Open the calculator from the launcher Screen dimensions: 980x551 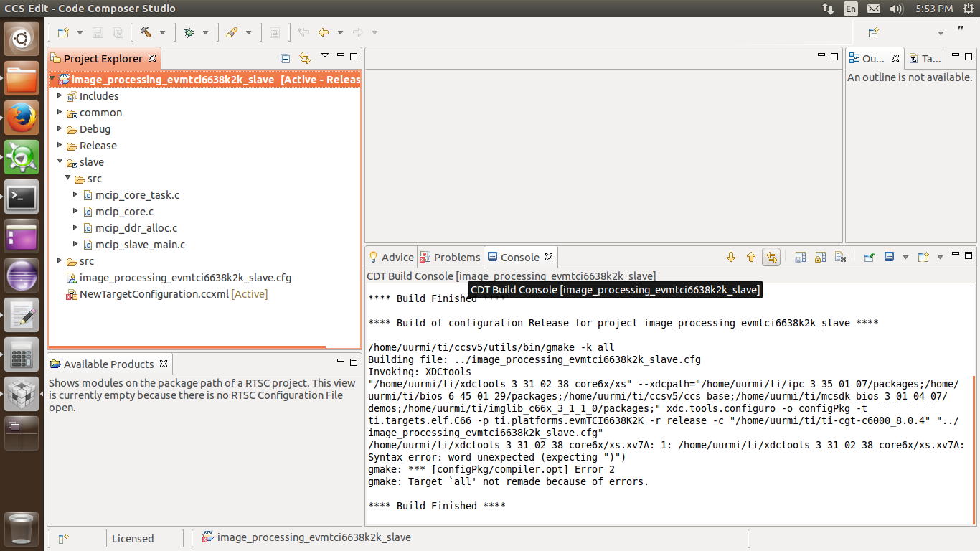click(22, 354)
